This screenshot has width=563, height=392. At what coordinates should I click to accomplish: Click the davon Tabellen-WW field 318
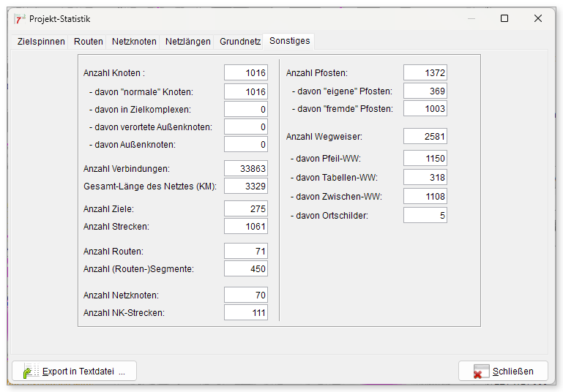pos(425,177)
